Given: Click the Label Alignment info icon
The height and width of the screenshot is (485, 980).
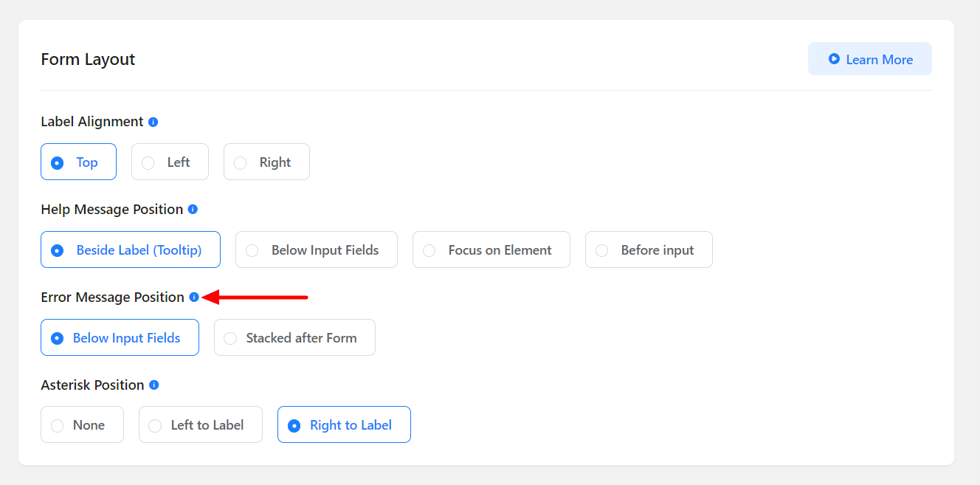Looking at the screenshot, I should tap(153, 122).
